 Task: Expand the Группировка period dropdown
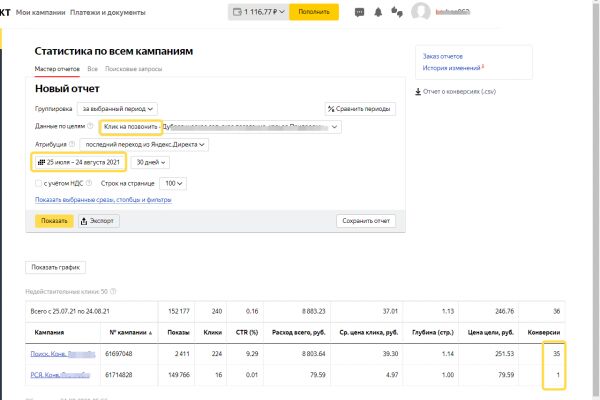pyautogui.click(x=117, y=109)
